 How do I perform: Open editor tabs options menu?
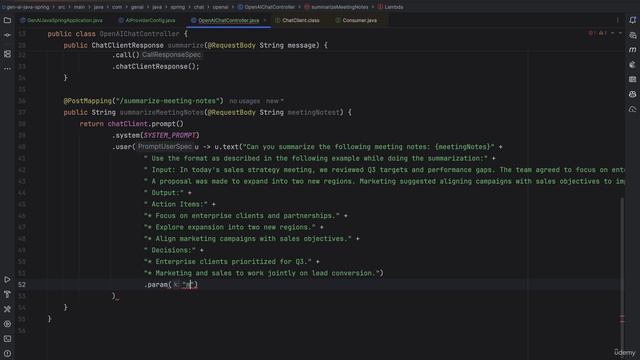coord(618,20)
